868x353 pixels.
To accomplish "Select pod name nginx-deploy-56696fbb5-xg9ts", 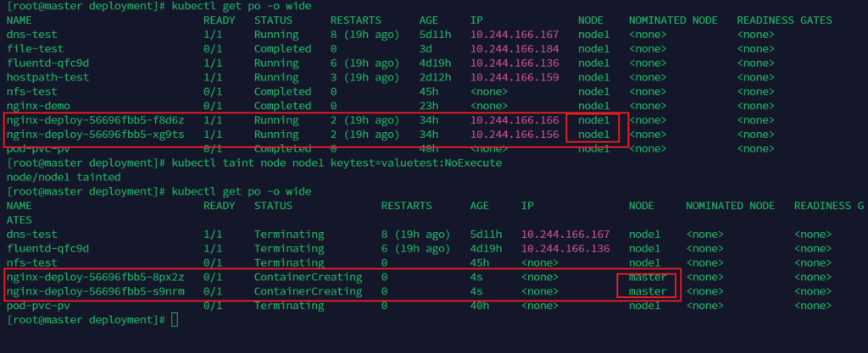I will point(94,134).
